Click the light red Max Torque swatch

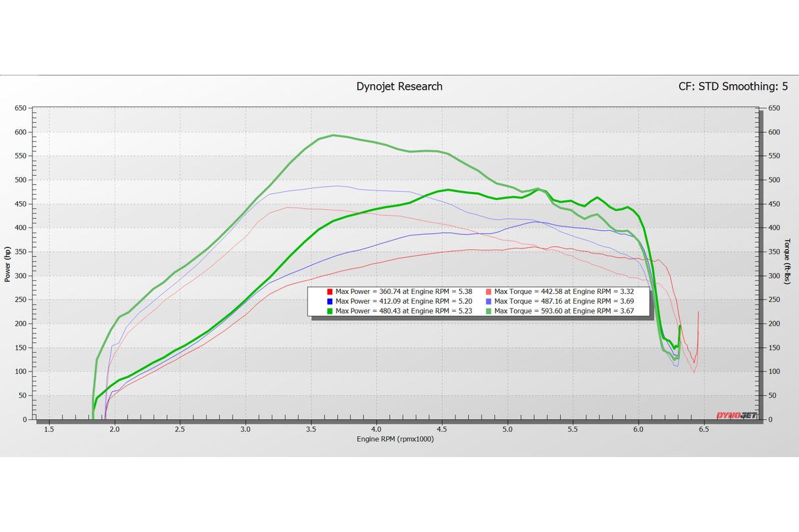point(488,291)
